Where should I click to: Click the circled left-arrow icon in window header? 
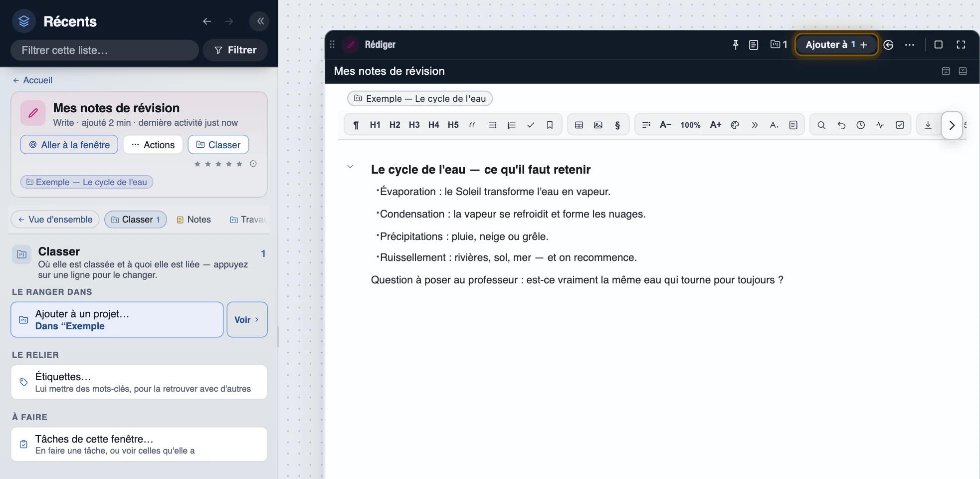888,45
